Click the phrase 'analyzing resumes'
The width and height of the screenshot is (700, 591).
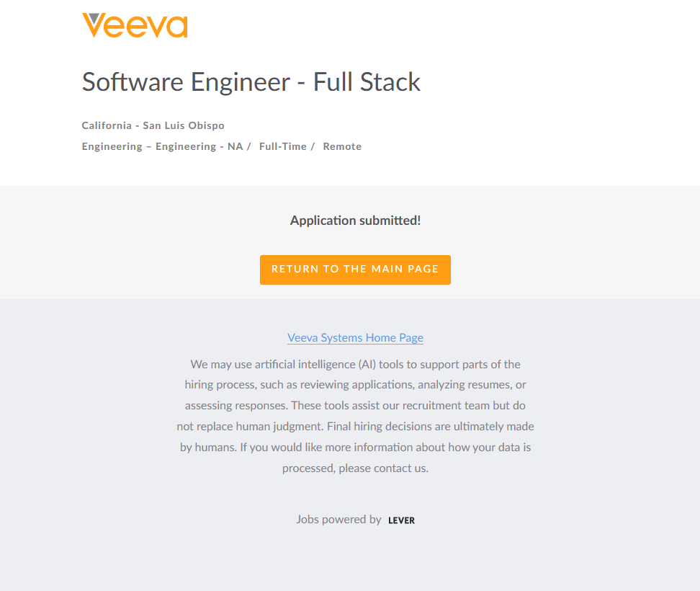462,385
